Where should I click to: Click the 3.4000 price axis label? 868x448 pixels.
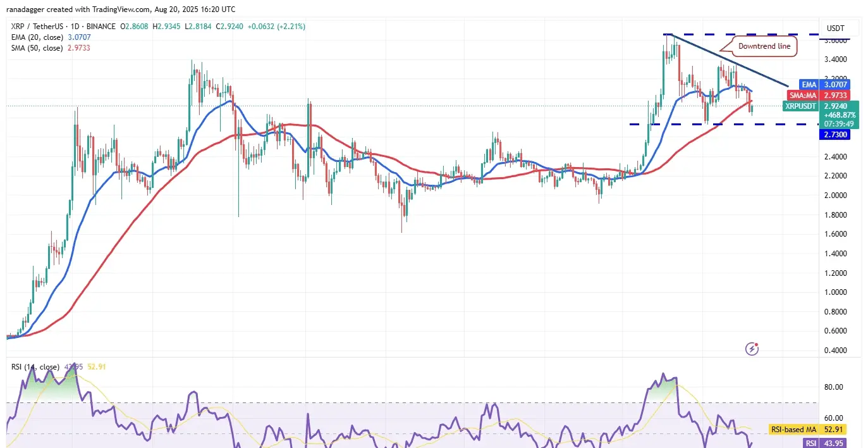(x=836, y=59)
